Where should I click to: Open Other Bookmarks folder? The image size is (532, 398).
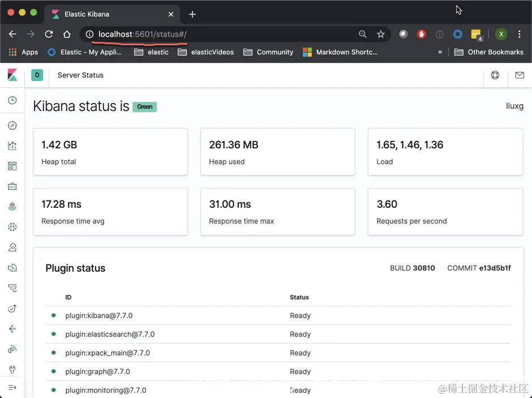click(x=488, y=52)
